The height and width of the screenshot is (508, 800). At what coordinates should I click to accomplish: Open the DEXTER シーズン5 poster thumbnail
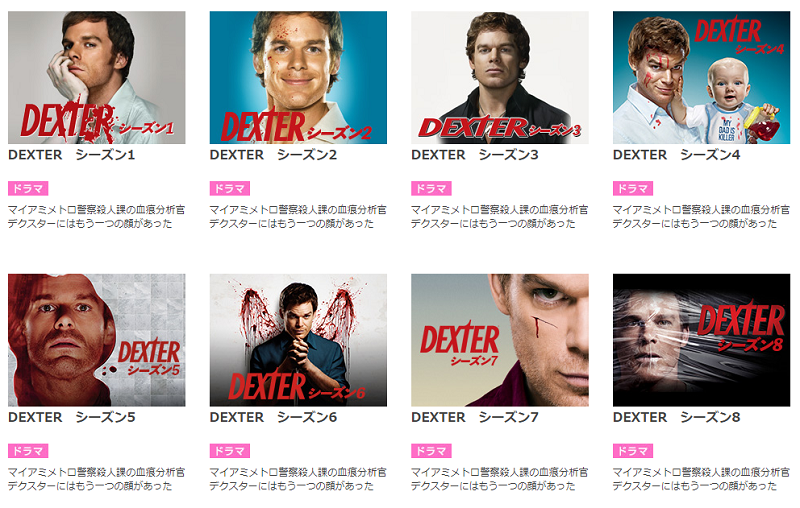click(96, 340)
